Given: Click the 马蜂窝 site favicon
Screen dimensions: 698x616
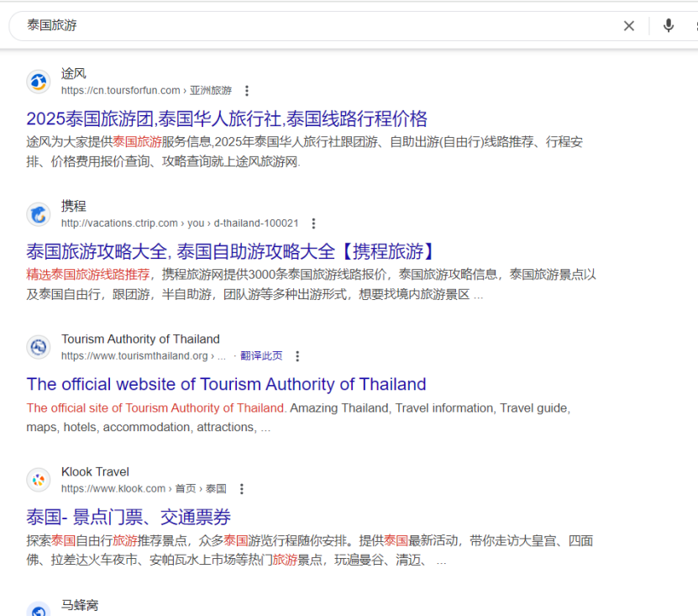Looking at the screenshot, I should [39, 610].
